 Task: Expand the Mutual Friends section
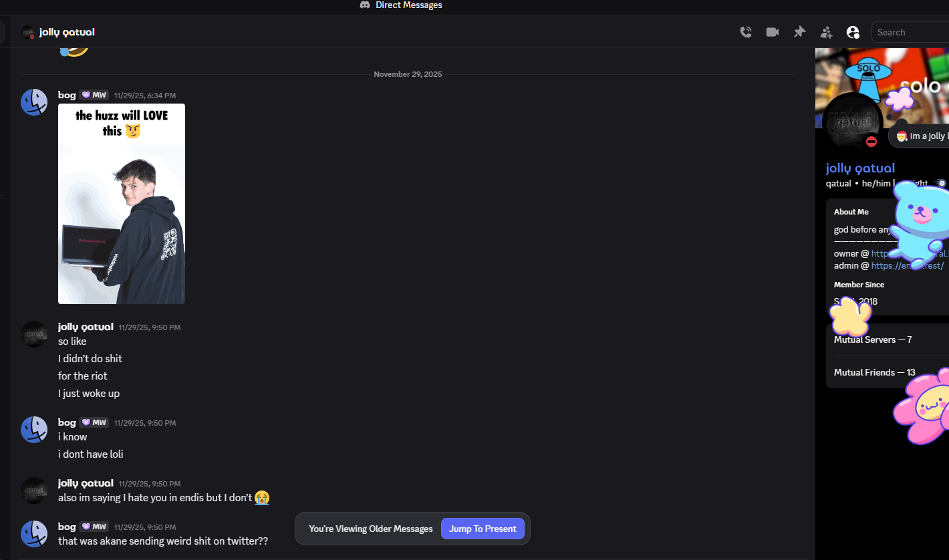874,372
